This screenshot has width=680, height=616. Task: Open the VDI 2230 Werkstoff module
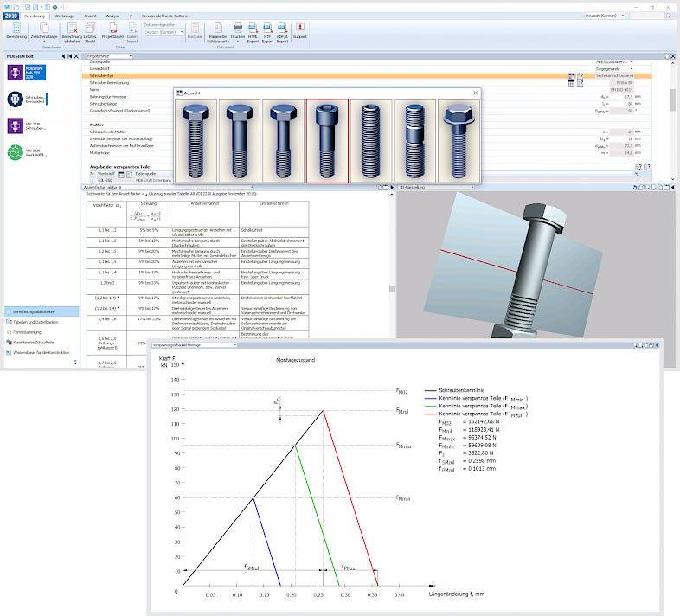point(15,152)
